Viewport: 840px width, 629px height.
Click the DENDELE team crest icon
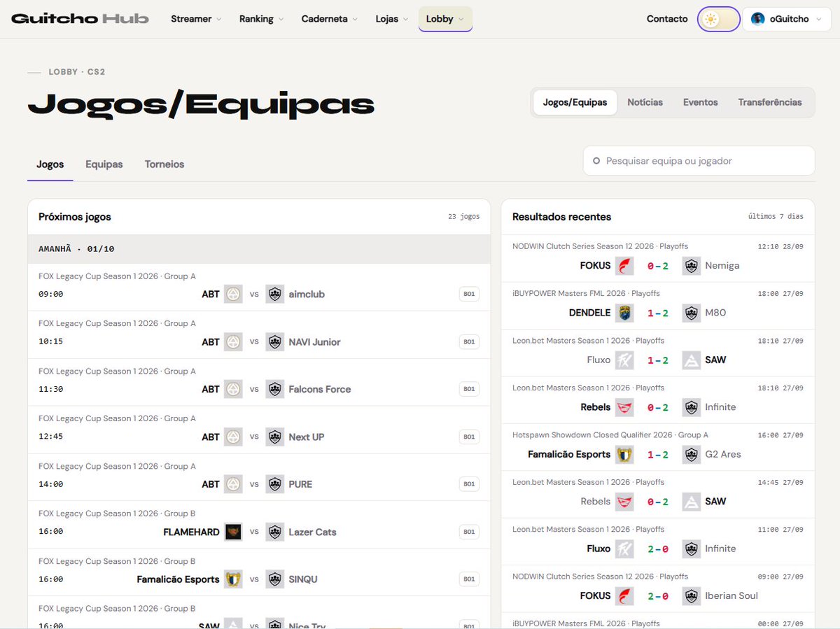[x=624, y=313]
